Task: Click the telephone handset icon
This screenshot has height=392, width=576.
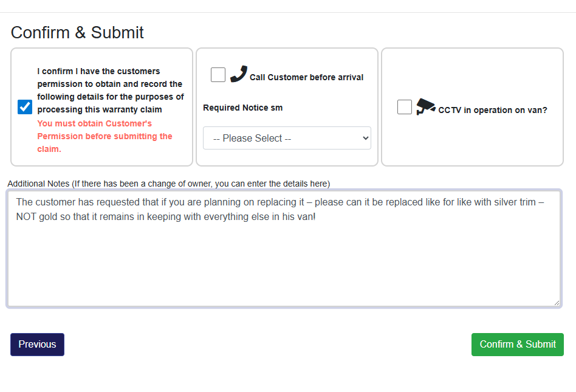Action: pyautogui.click(x=239, y=74)
